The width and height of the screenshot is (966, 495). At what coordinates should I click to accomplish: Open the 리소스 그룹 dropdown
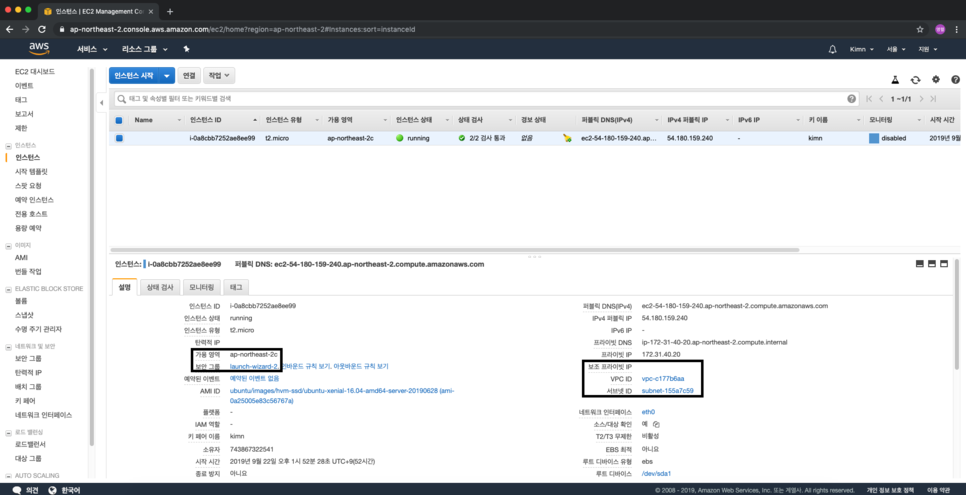pyautogui.click(x=144, y=49)
